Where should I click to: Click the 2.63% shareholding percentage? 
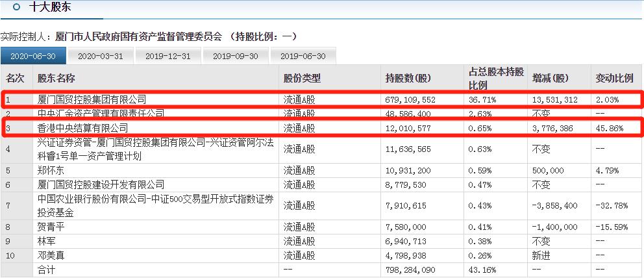479,114
